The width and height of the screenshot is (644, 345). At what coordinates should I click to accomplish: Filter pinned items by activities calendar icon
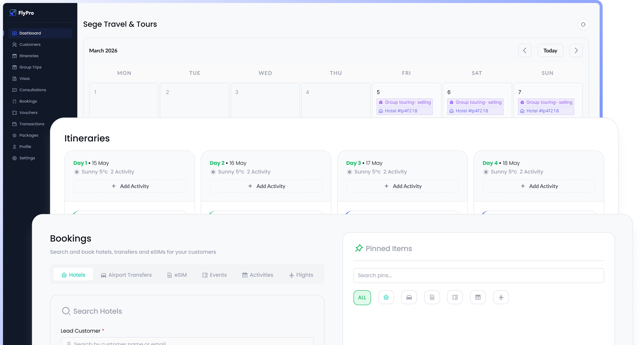478,297
